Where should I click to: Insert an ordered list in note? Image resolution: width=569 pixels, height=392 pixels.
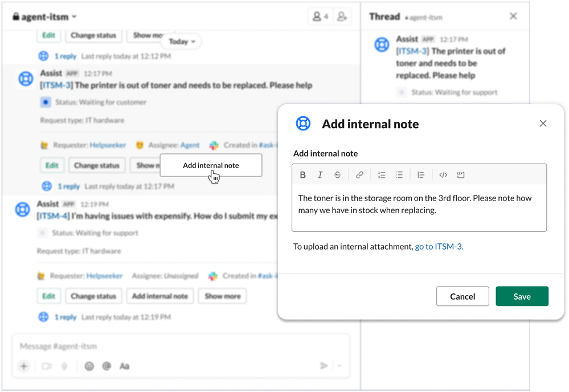tap(382, 175)
